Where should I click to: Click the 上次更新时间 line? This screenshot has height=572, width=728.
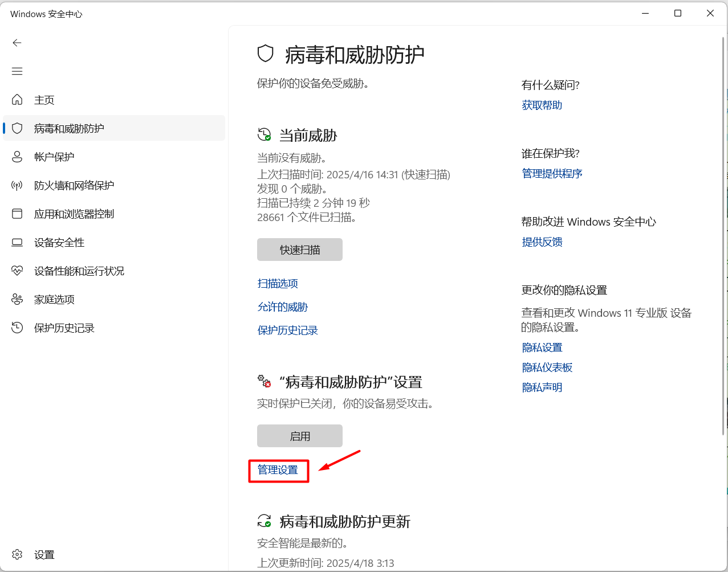point(326,563)
